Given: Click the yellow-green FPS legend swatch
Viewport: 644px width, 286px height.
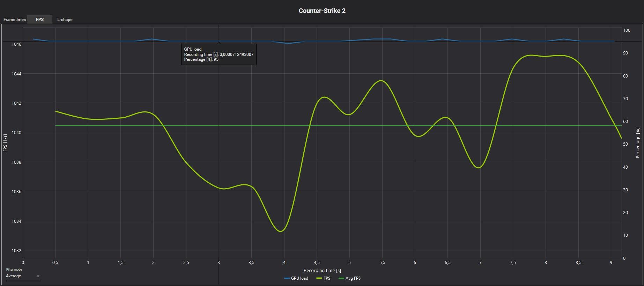Looking at the screenshot, I should coord(319,278).
